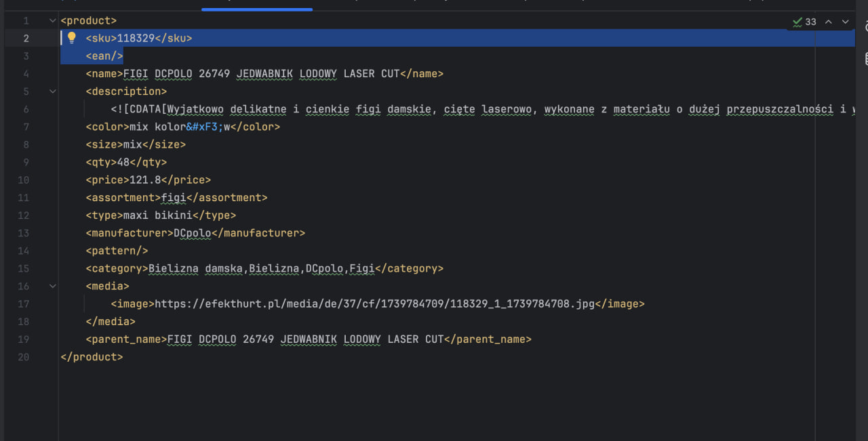Click line number 10 in gutter

[24, 180]
